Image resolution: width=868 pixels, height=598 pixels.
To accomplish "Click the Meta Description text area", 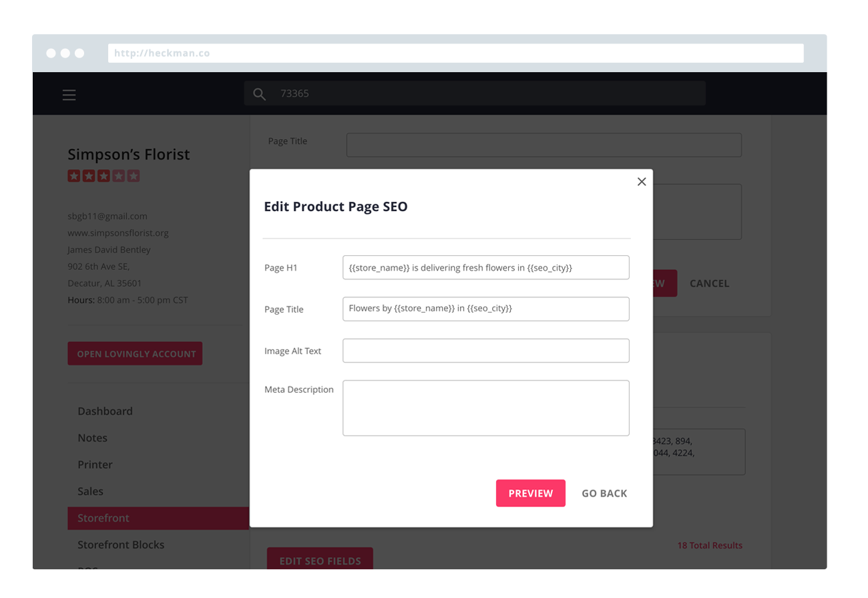I will [x=485, y=408].
